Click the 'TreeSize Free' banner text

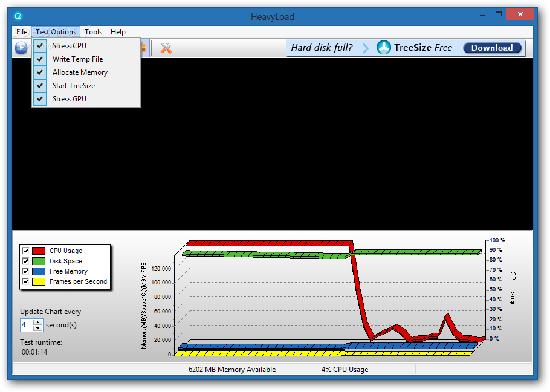click(x=423, y=47)
